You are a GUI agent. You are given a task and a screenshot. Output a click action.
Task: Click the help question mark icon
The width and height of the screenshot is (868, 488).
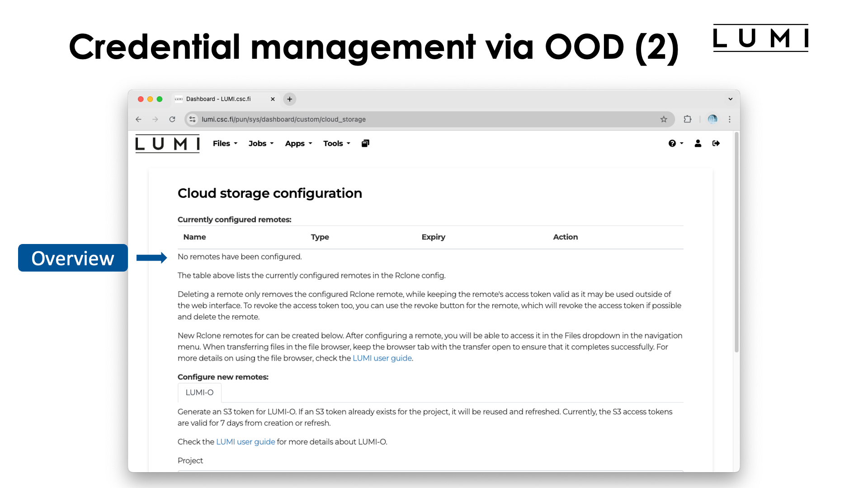click(x=672, y=143)
